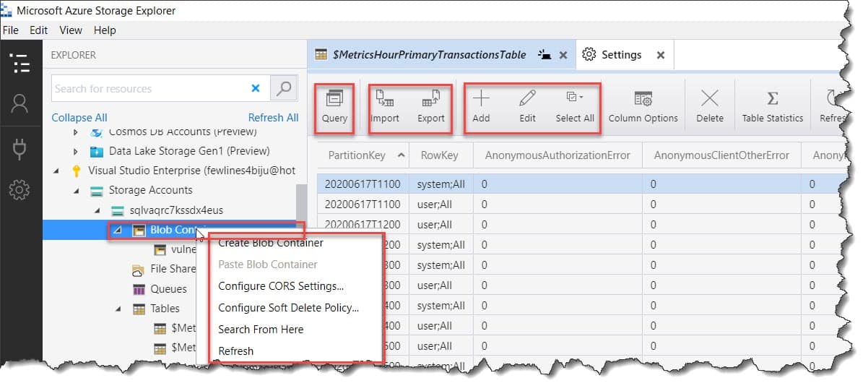Open Column Options
The width and height of the screenshot is (868, 391).
coord(643,106)
